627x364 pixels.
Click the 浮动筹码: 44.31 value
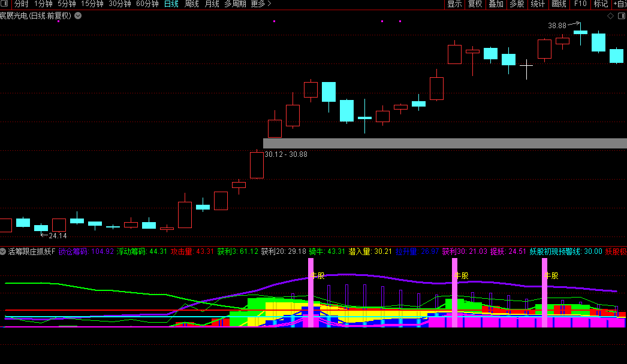coord(141,251)
